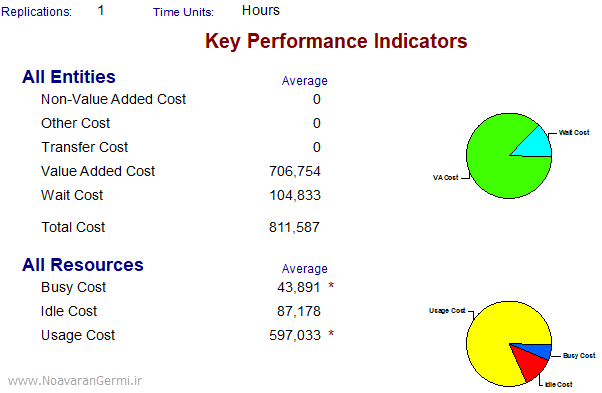Click the Average header under All Entities
602x393 pixels.
304,81
